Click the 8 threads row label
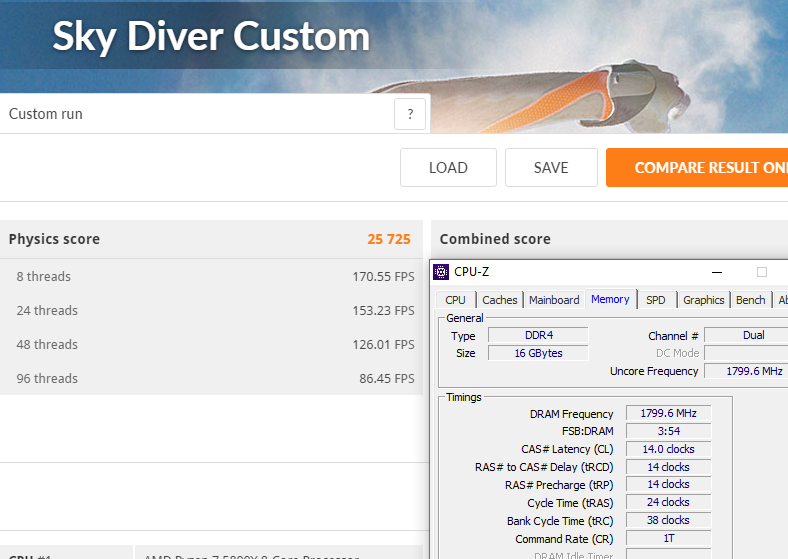This screenshot has height=559, width=788. [44, 276]
